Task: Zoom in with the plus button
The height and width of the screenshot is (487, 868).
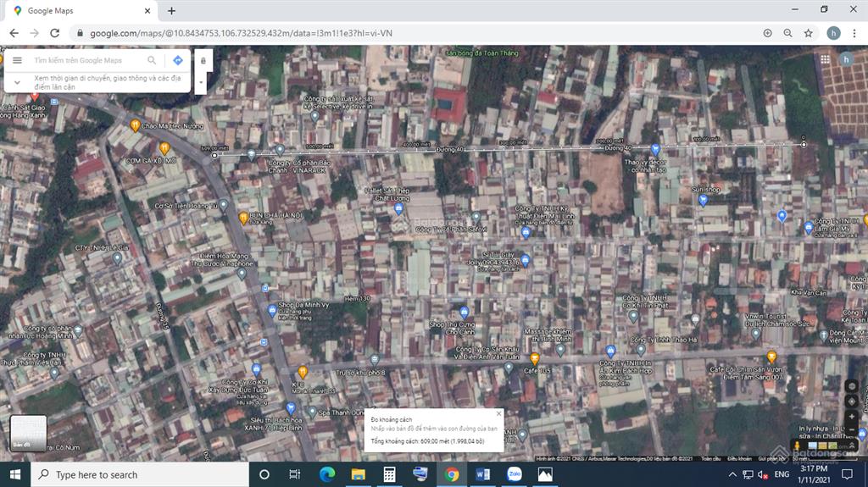Action: (x=852, y=415)
